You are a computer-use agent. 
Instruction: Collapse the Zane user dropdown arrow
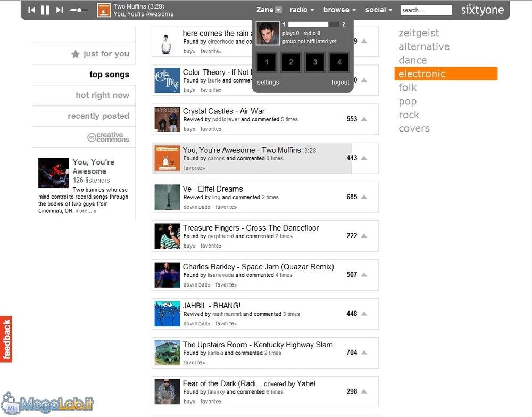278,10
